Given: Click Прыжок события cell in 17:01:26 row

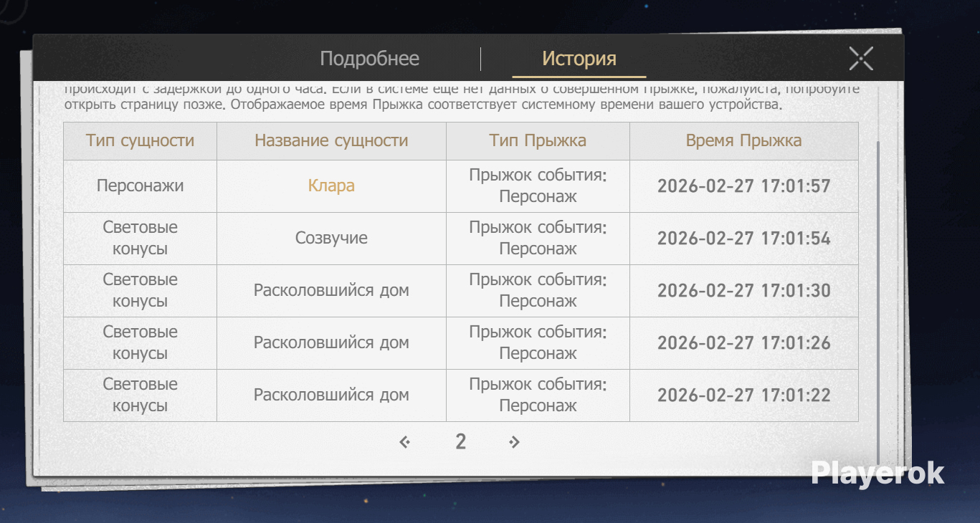Looking at the screenshot, I should [538, 342].
